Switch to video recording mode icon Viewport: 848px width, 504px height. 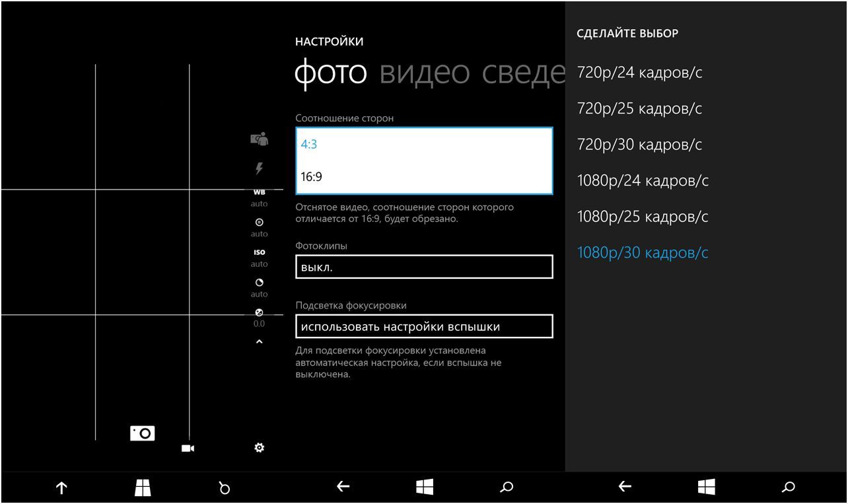point(187,448)
